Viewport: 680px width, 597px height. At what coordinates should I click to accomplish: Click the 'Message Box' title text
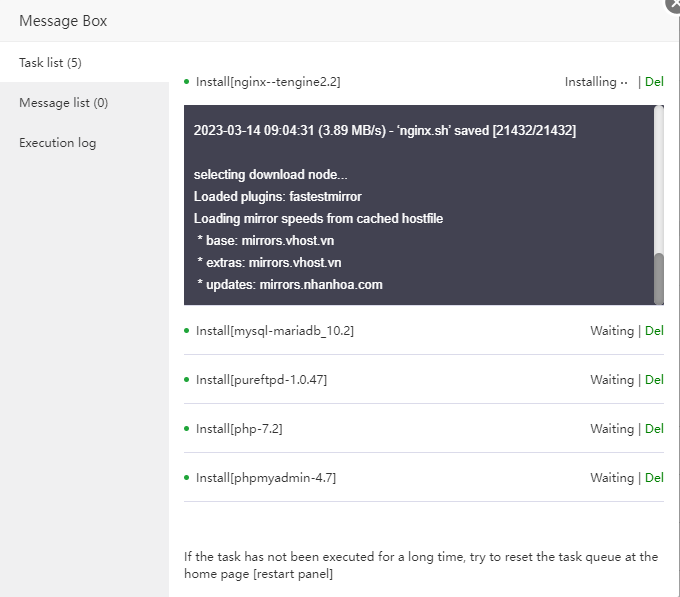(63, 21)
